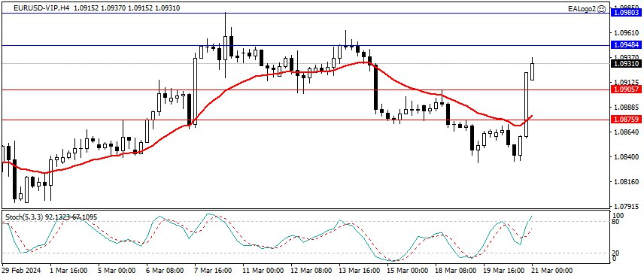Select the red 1.09057 price label

tap(626, 89)
